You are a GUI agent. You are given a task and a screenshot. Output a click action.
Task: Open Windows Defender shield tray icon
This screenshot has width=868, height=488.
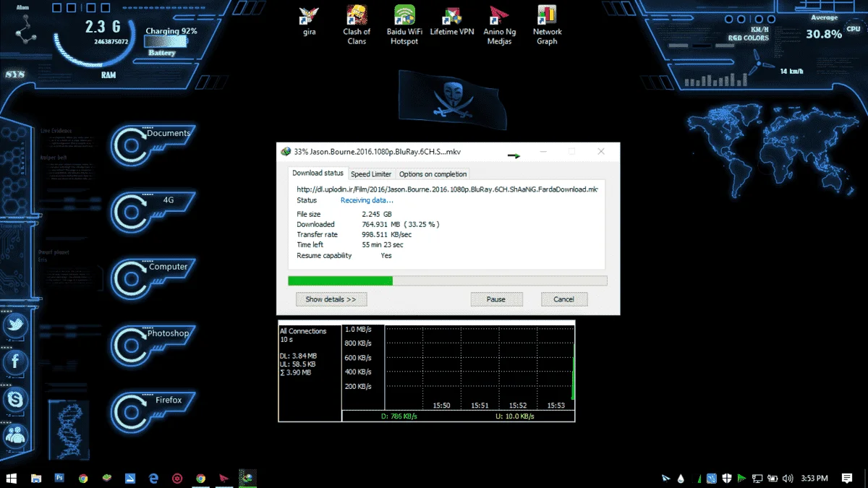click(728, 478)
